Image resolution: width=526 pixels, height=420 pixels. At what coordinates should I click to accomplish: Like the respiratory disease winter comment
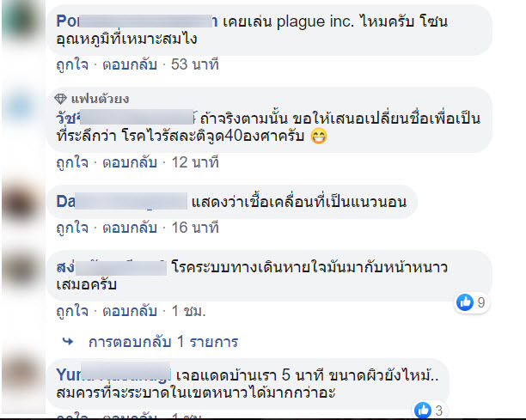(72, 312)
